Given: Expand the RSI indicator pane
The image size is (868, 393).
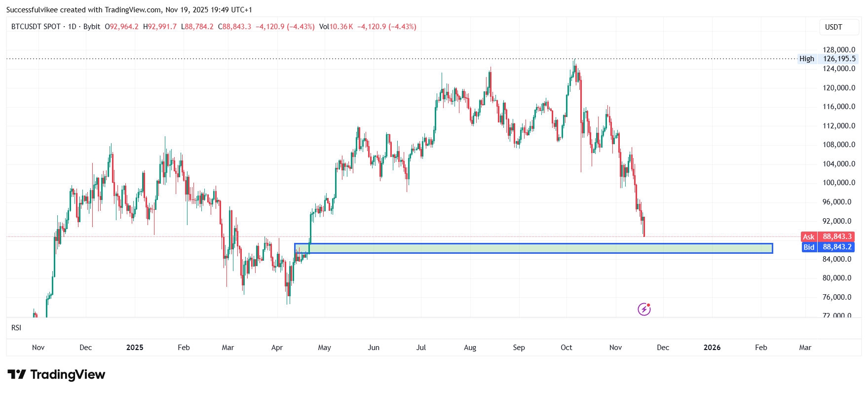Looking at the screenshot, I should (16, 328).
